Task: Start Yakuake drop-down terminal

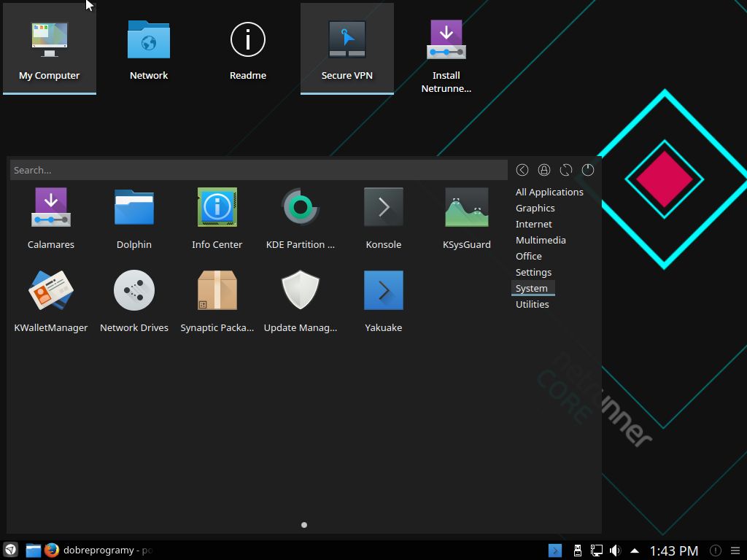Action: point(384,301)
